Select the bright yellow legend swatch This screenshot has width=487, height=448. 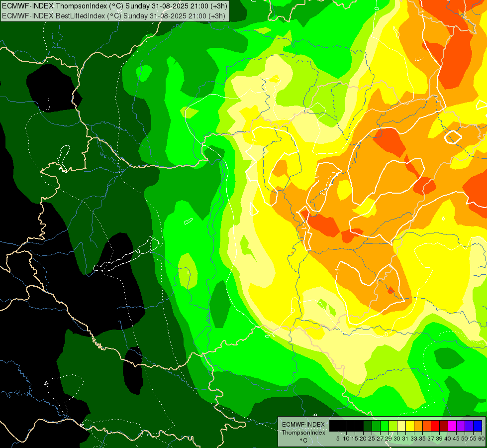pos(410,426)
